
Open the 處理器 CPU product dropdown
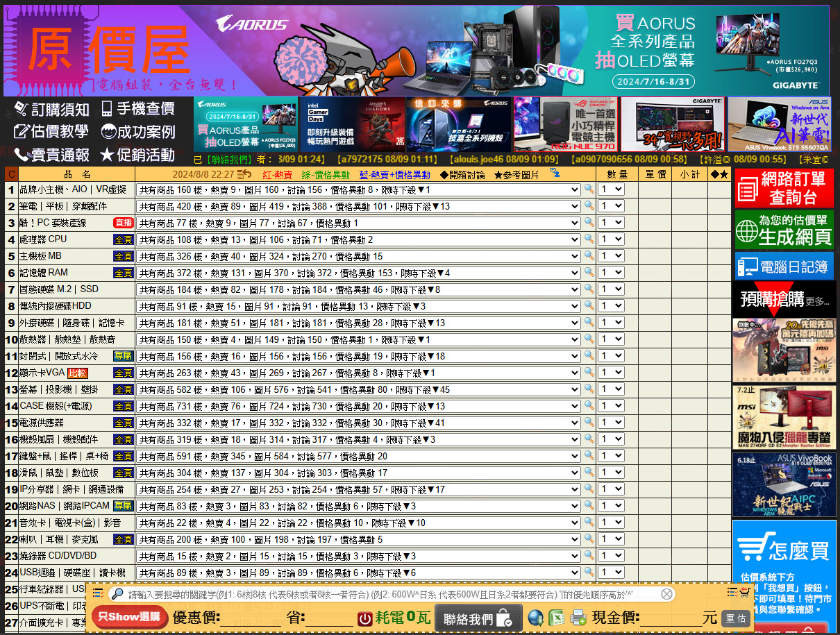(x=358, y=240)
